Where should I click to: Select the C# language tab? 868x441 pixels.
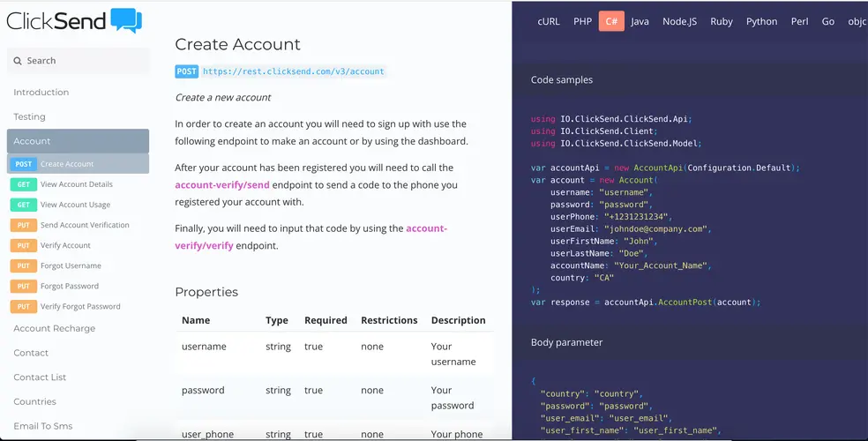(x=611, y=21)
